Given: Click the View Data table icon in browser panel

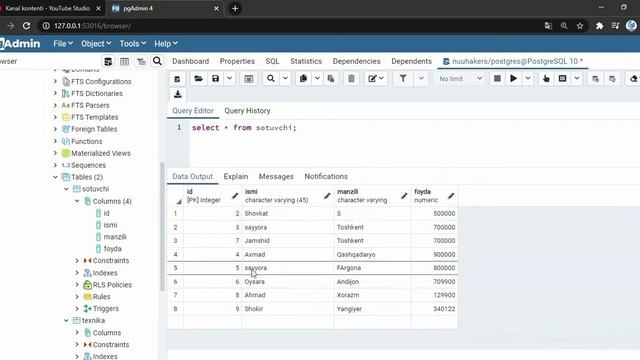Looking at the screenshot, I should tap(124, 62).
